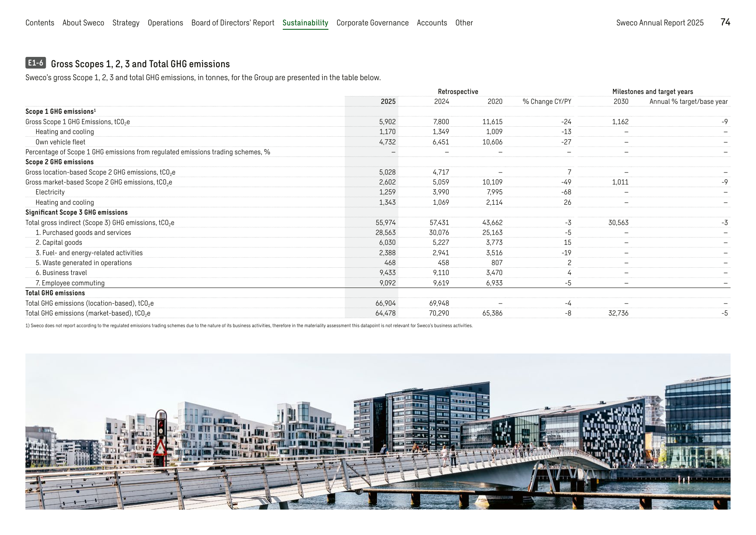Select the 'Own vehicle fleet' row label

coord(60,142)
